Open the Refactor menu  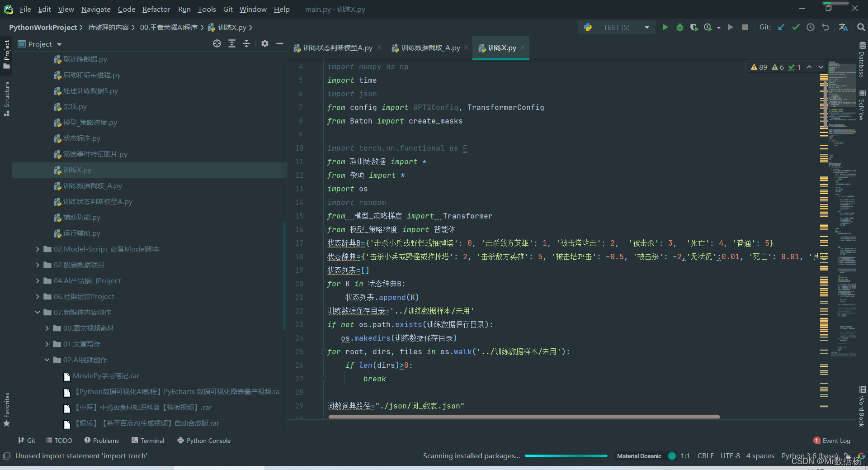click(156, 9)
